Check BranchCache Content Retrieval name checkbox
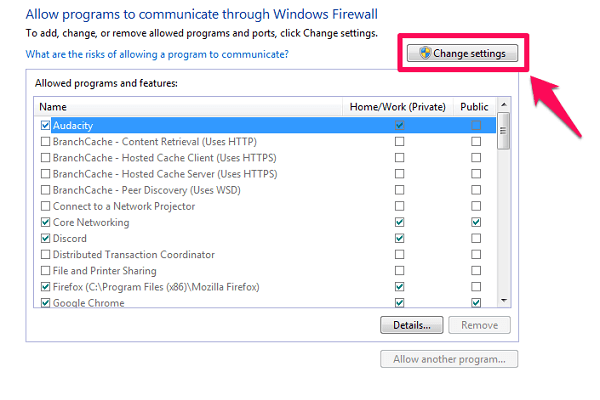This screenshot has width=600, height=400. (46, 142)
